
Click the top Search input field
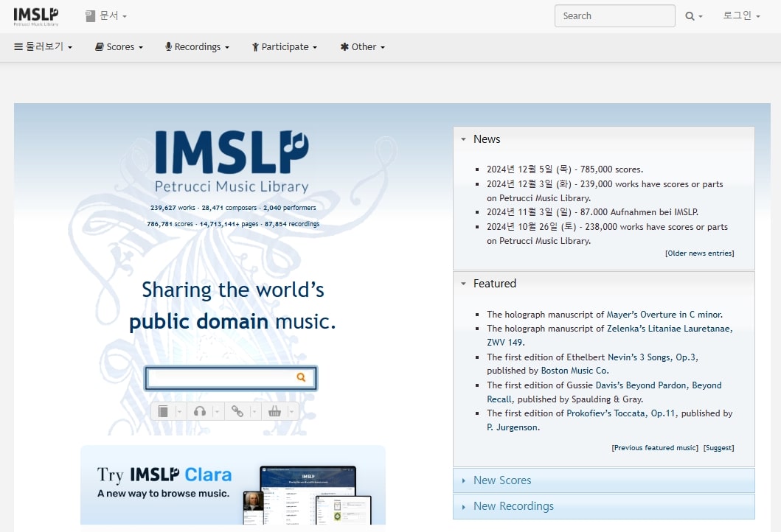pyautogui.click(x=614, y=16)
